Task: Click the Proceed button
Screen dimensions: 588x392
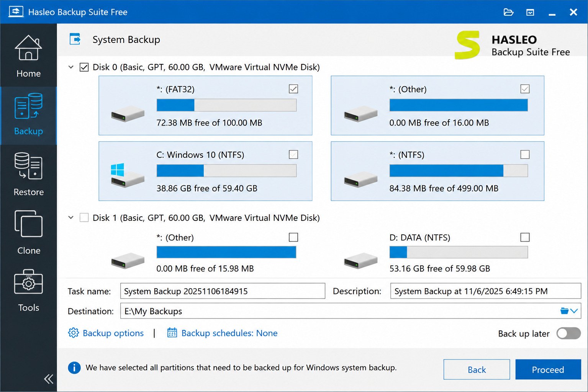Action: point(548,369)
